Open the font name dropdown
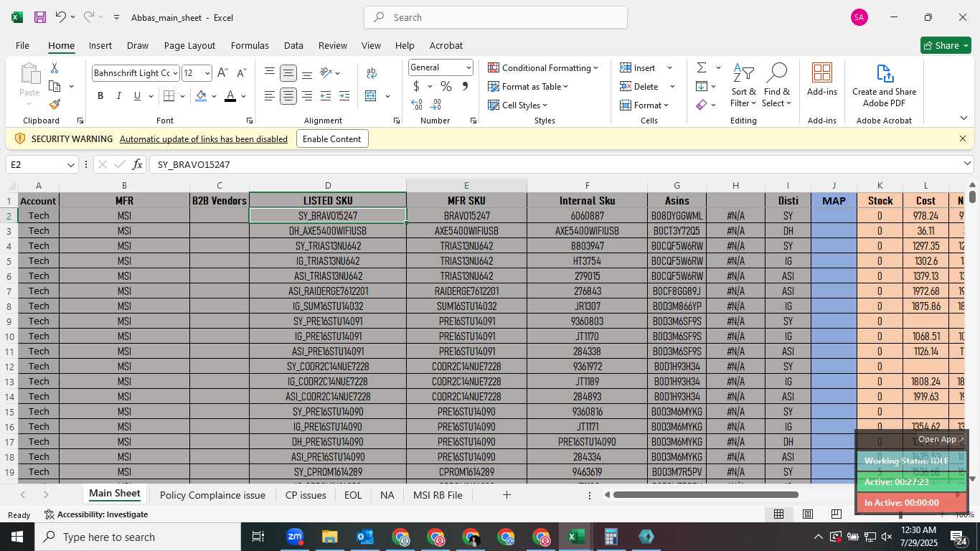Screen dimensions: 980x551 pos(174,73)
